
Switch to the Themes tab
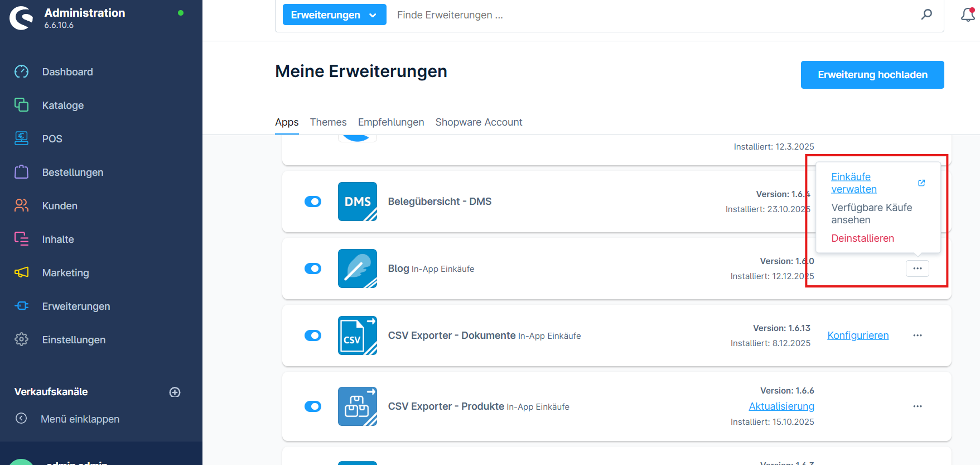(x=328, y=122)
